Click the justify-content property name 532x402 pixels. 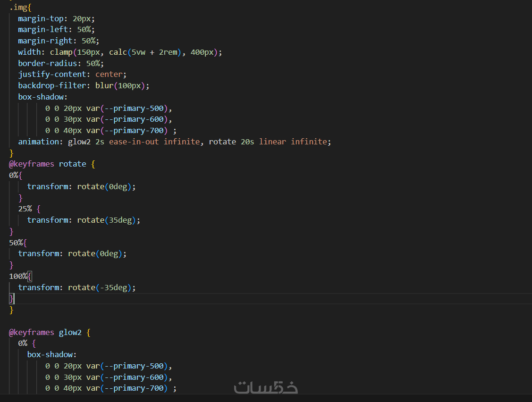tap(52, 74)
